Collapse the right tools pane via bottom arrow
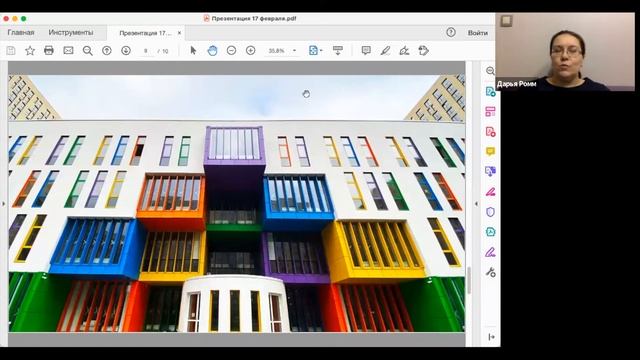Viewport: 640px width, 360px height. (491, 337)
